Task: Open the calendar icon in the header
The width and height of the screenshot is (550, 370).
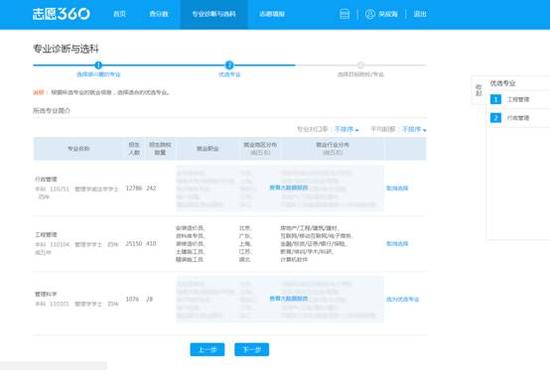Action: (344, 14)
